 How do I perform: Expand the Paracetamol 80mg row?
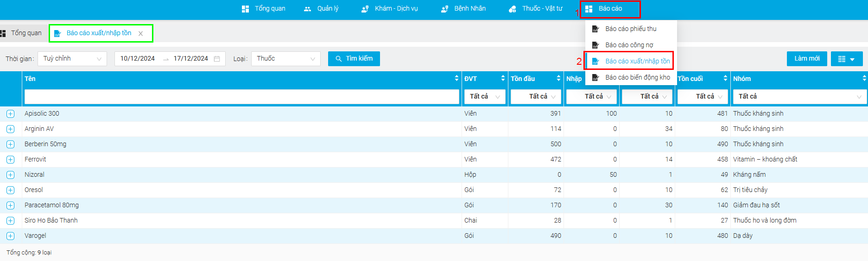[x=11, y=205]
